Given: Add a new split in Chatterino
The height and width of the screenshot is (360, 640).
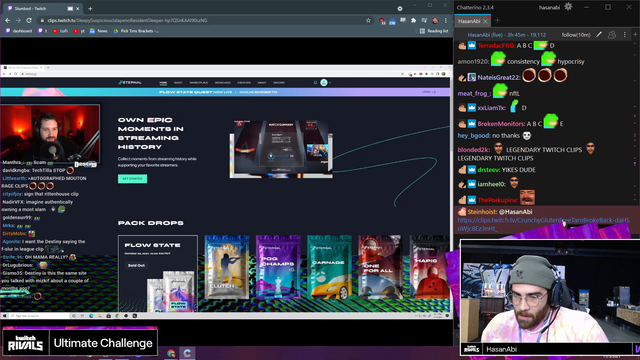Looking at the screenshot, I should [x=635, y=35].
